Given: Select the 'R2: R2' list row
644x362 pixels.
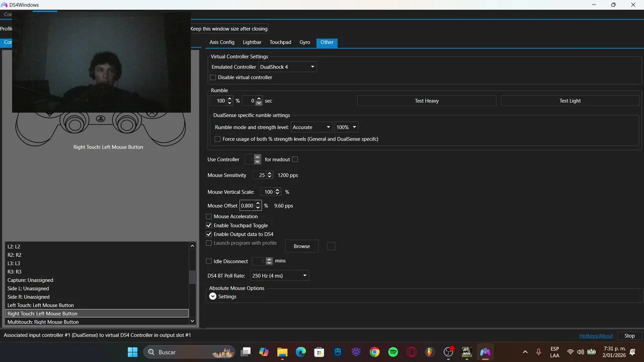Looking at the screenshot, I should pyautogui.click(x=97, y=255).
